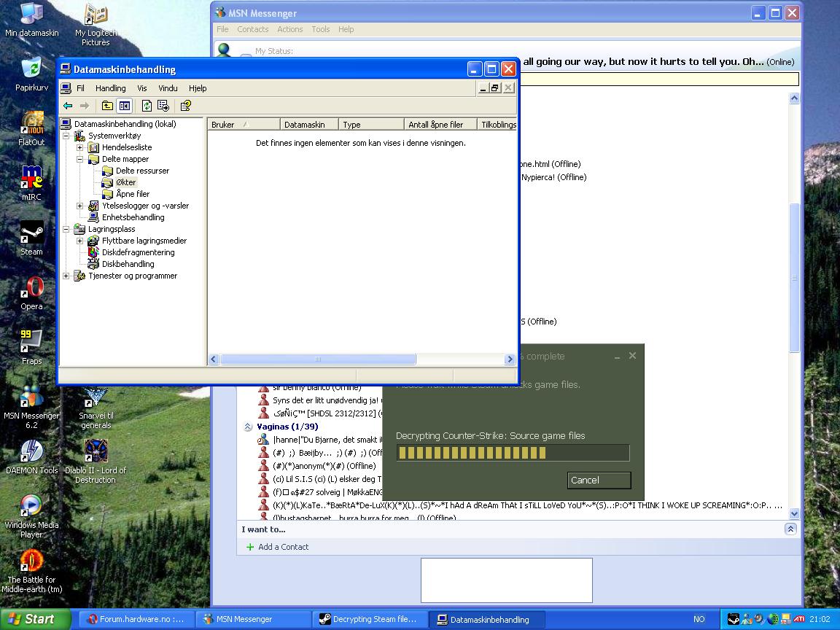Click the horizontal scrollbar thumb in list pane
This screenshot has width=840, height=630.
click(x=318, y=359)
